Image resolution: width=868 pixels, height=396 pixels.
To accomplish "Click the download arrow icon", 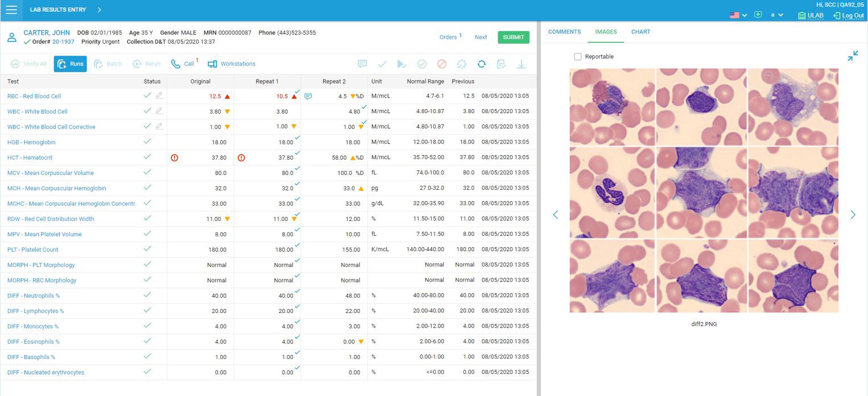I will 521,64.
